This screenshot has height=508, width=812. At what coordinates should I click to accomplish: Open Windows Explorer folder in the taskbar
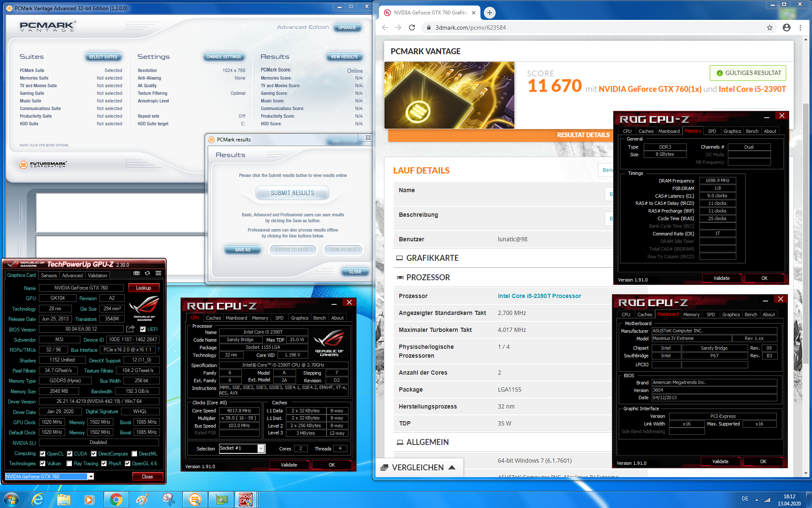coord(64,500)
